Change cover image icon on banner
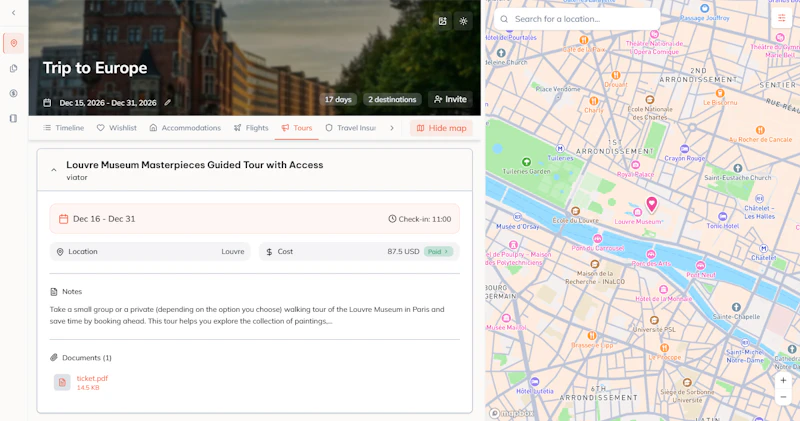The width and height of the screenshot is (800, 421). point(442,21)
